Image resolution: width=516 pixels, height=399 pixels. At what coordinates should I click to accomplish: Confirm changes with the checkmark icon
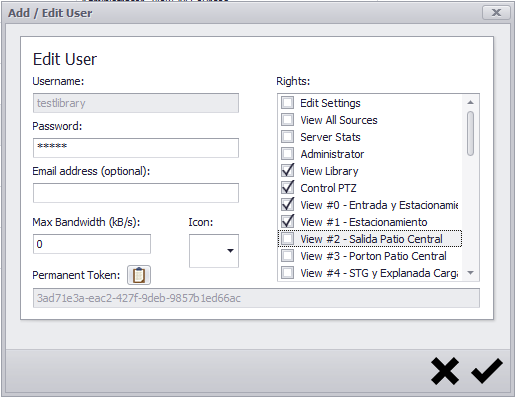point(487,371)
